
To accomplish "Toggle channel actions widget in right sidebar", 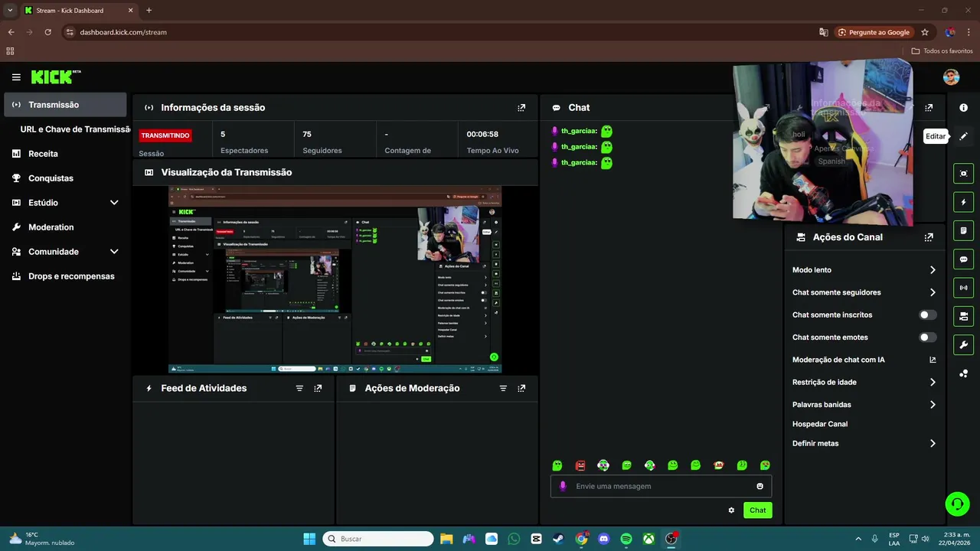I will [x=963, y=316].
